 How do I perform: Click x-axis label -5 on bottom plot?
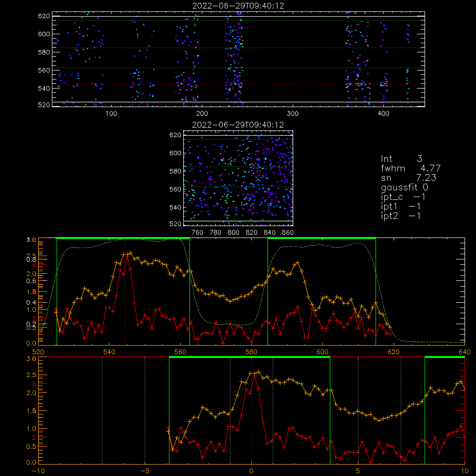point(145,471)
